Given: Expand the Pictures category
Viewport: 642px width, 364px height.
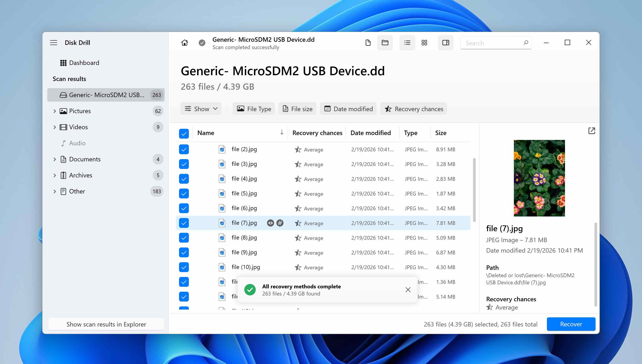Looking at the screenshot, I should pyautogui.click(x=55, y=111).
